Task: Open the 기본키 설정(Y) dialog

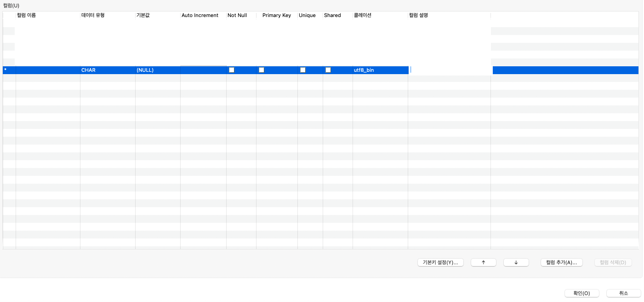Action: point(440,262)
